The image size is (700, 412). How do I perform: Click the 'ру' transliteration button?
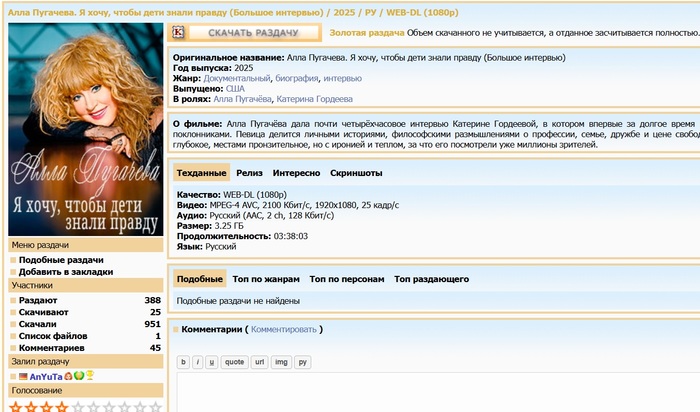click(302, 362)
